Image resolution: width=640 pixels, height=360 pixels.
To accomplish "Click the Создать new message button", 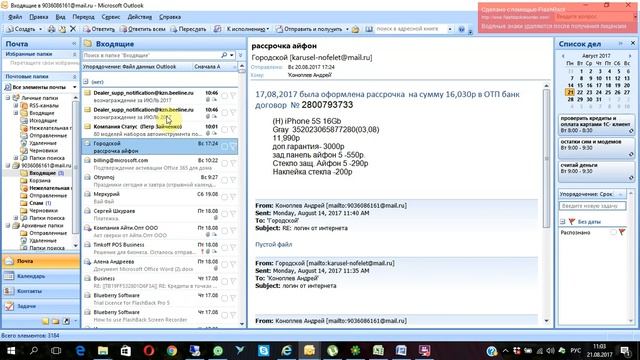I will pyautogui.click(x=24, y=29).
